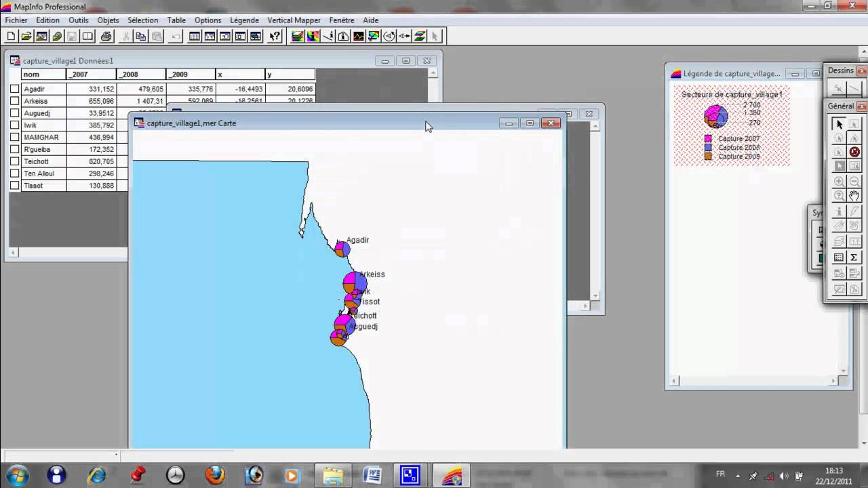The image size is (868, 488).
Task: Tick the Teichott row checkbox
Action: click(x=14, y=161)
